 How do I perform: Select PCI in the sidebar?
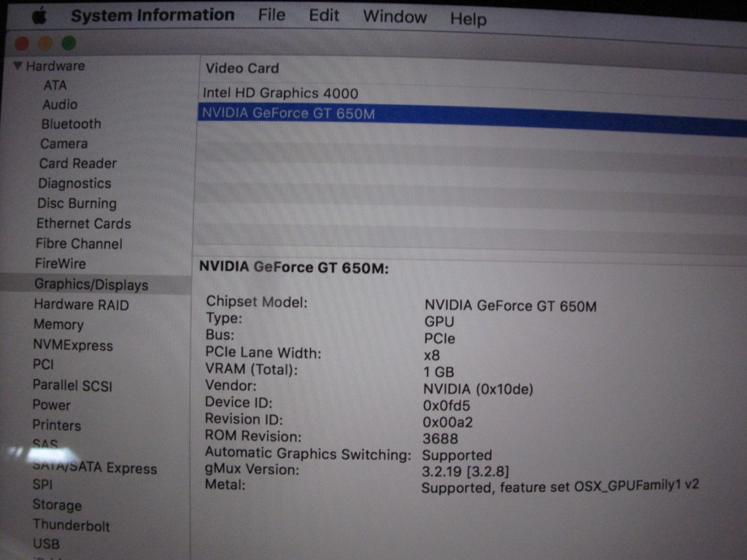(43, 365)
